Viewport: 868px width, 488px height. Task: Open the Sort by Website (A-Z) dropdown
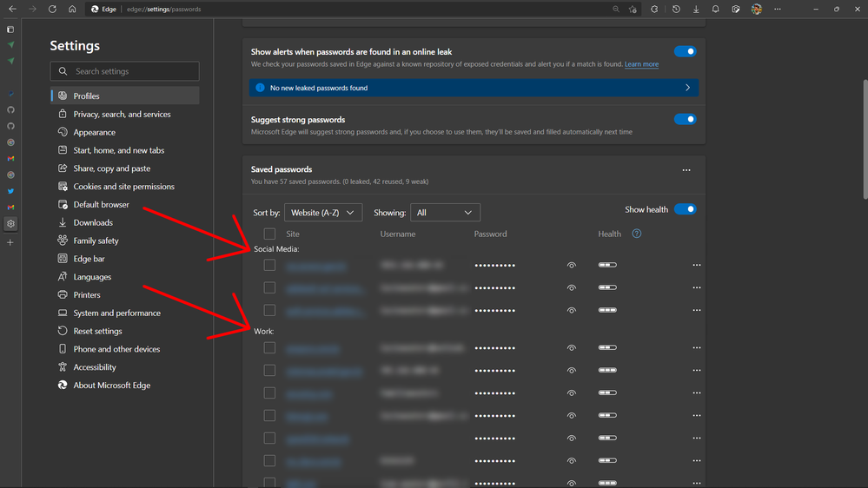click(323, 213)
